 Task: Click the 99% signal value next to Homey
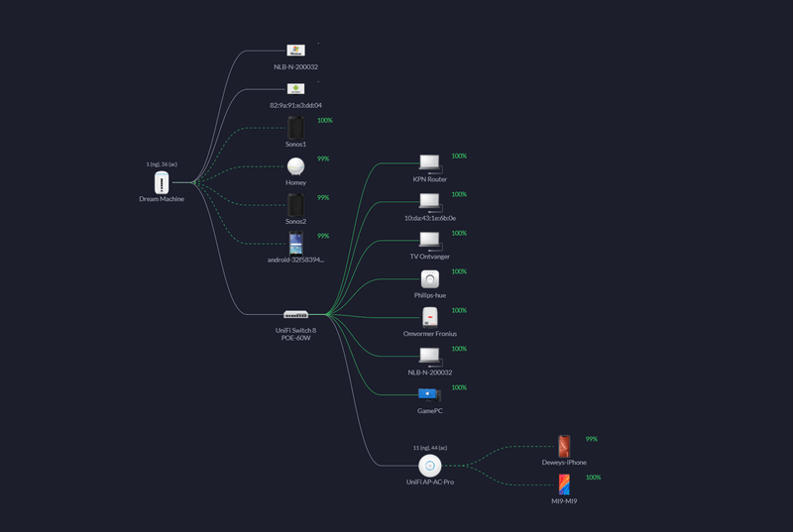click(x=323, y=159)
